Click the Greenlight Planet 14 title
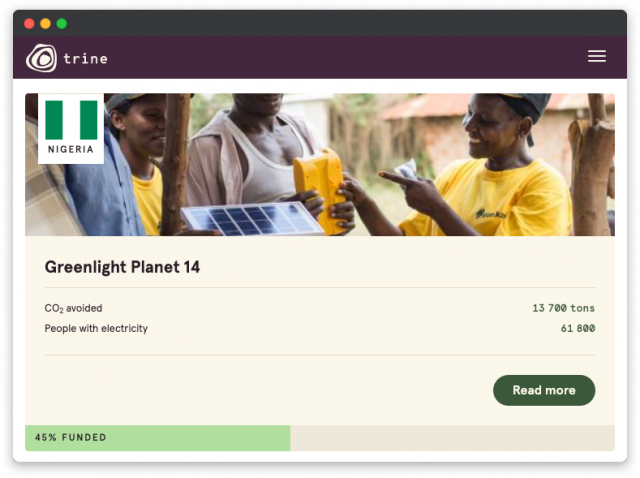 tap(122, 267)
